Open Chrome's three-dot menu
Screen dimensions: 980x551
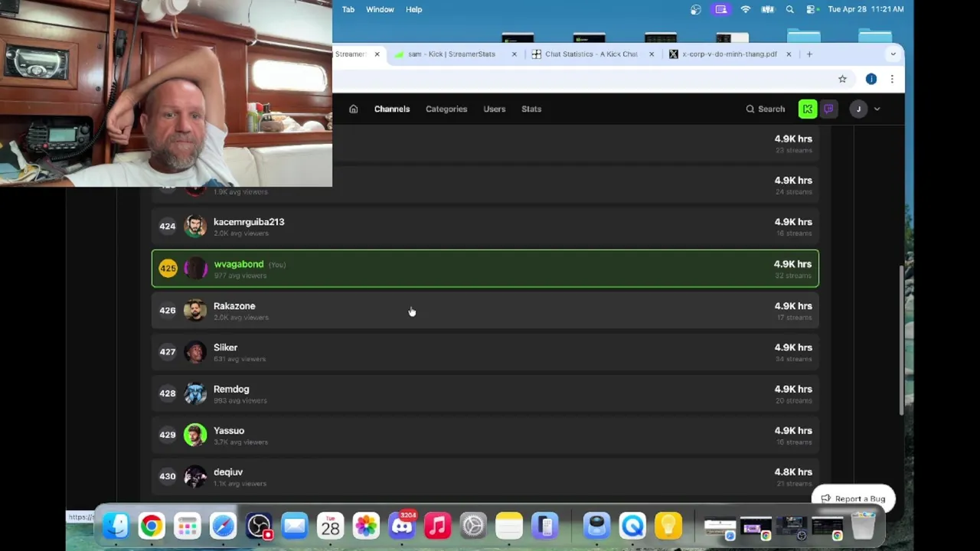[892, 79]
